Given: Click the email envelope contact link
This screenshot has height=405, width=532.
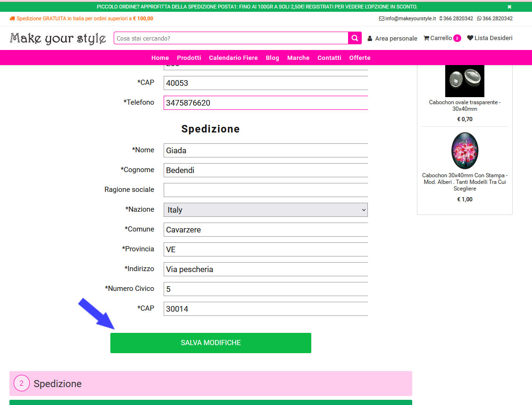Looking at the screenshot, I should click(381, 19).
